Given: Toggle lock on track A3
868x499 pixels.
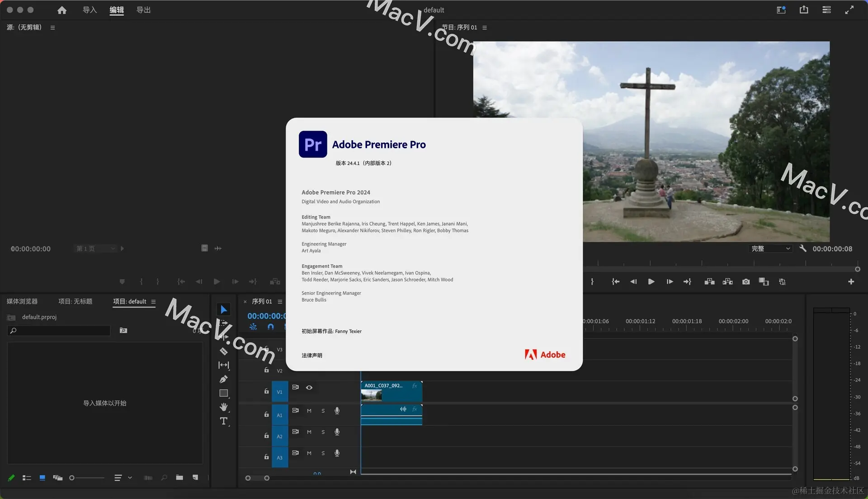Looking at the screenshot, I should pyautogui.click(x=266, y=457).
